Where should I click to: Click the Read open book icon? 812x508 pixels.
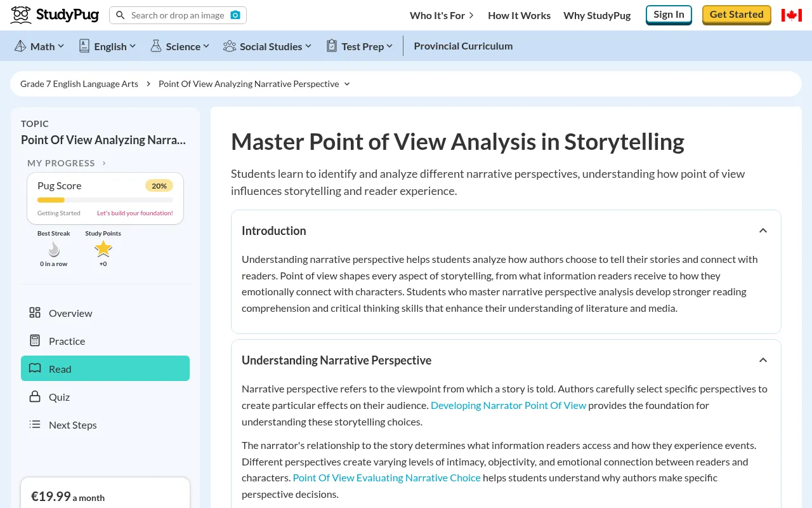tap(35, 368)
